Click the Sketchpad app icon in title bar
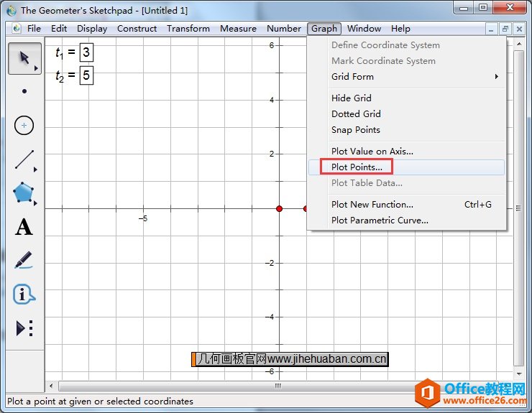The image size is (532, 413). 12,11
